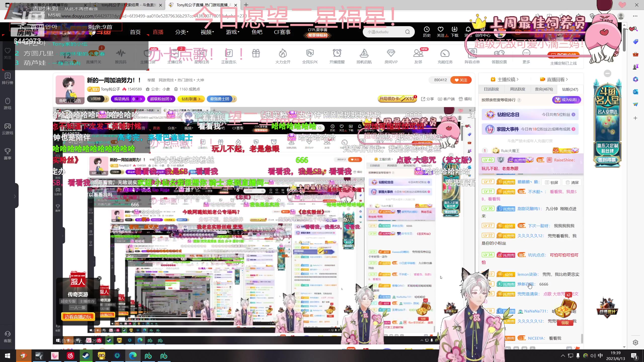Open 客服 customer service headset
The width and height of the screenshot is (644, 362).
(8, 337)
